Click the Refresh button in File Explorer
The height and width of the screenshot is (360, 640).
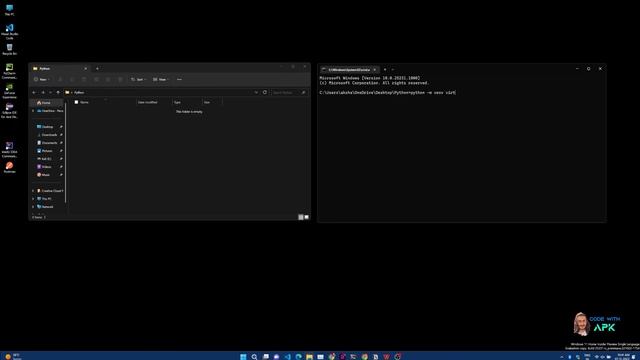click(265, 92)
